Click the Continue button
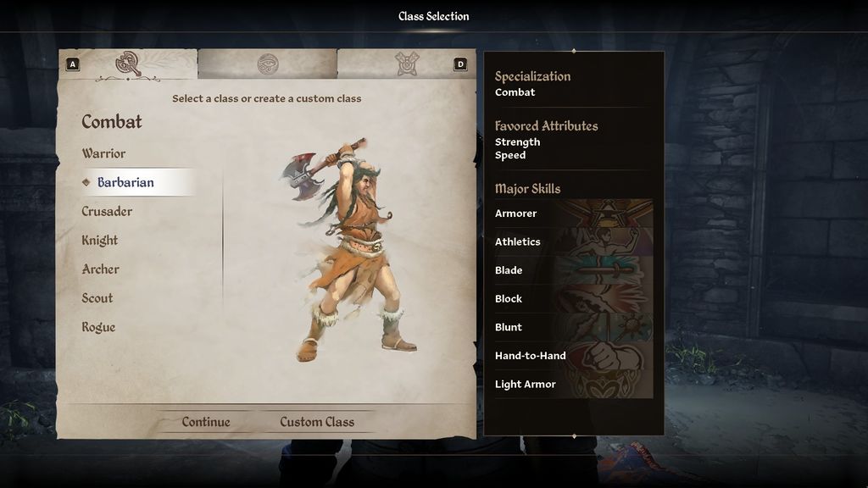The height and width of the screenshot is (488, 868). (206, 422)
